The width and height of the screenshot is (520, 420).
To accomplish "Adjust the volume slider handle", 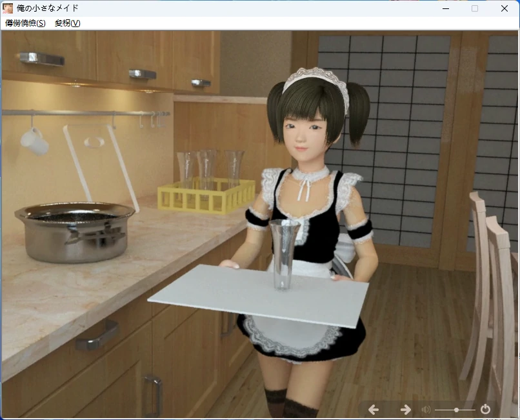I will [x=457, y=410].
